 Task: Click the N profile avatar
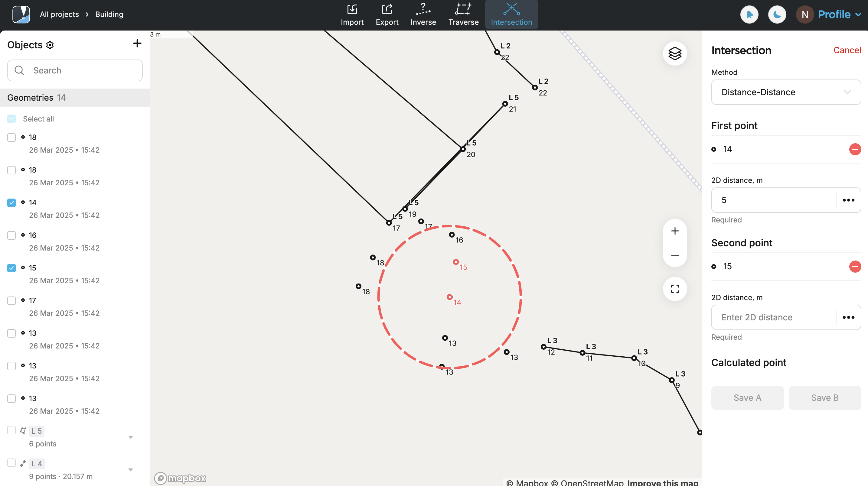pyautogui.click(x=805, y=15)
